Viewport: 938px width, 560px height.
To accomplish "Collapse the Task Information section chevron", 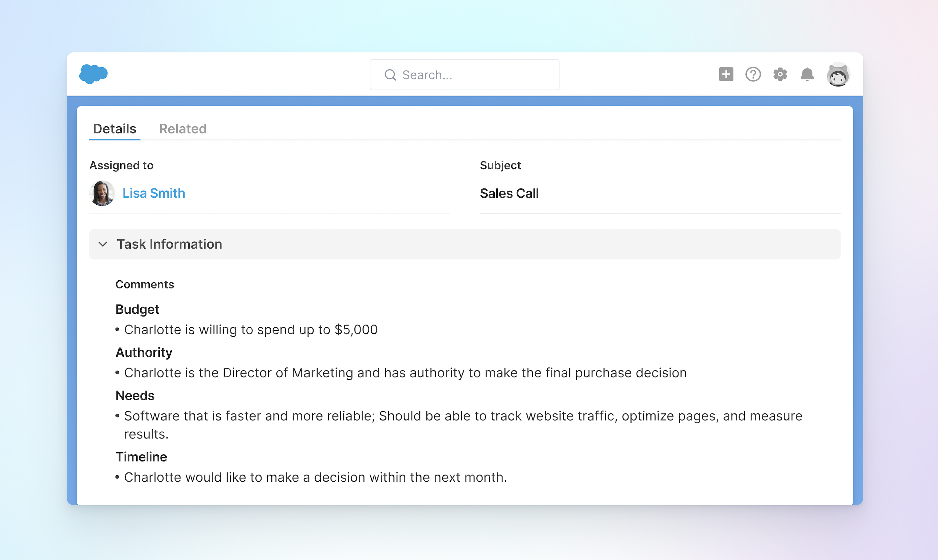I will pyautogui.click(x=103, y=244).
